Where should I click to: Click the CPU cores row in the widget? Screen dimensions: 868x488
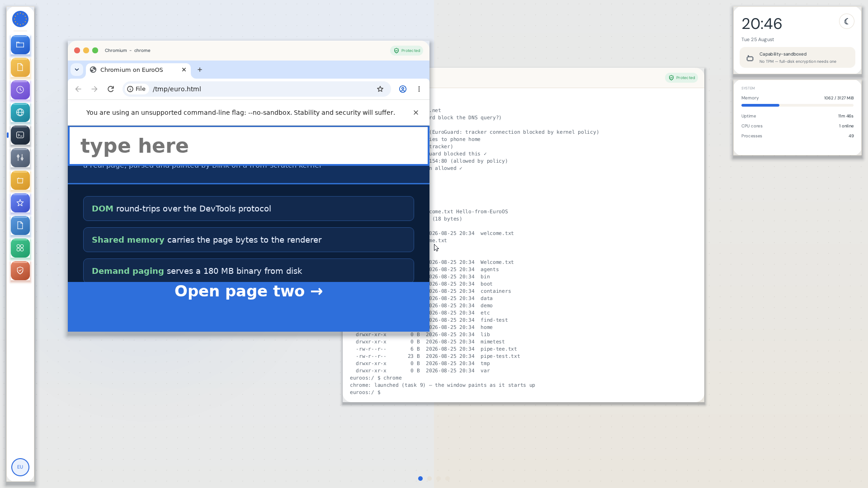pyautogui.click(x=797, y=126)
